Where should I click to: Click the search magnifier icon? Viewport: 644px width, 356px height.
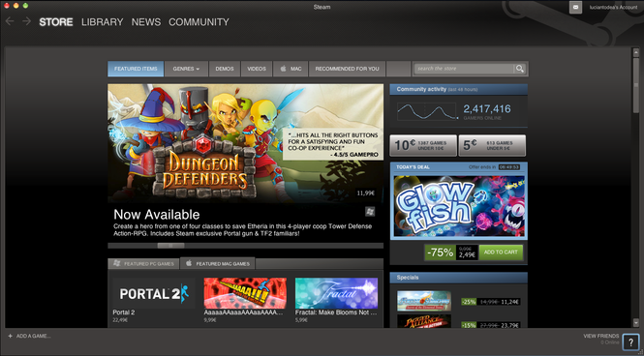point(520,69)
